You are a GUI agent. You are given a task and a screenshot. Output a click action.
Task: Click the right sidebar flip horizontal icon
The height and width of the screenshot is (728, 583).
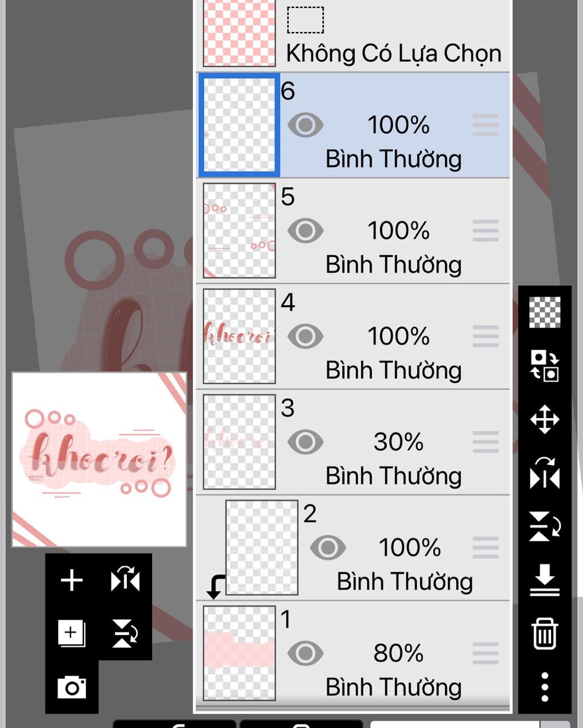[545, 473]
